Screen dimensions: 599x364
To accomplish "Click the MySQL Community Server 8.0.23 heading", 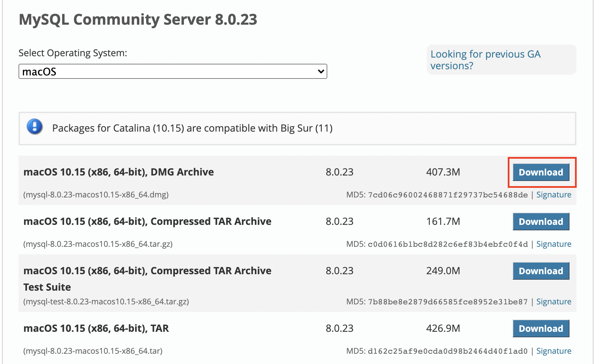I will 138,20.
